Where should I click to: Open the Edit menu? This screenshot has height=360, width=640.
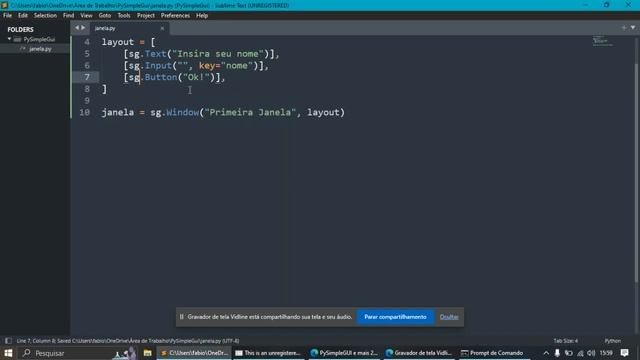click(22, 16)
